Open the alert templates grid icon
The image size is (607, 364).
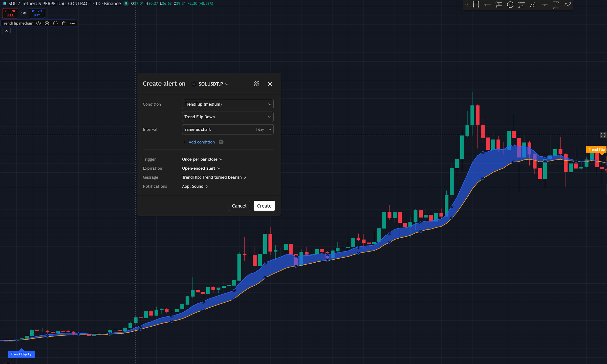257,84
